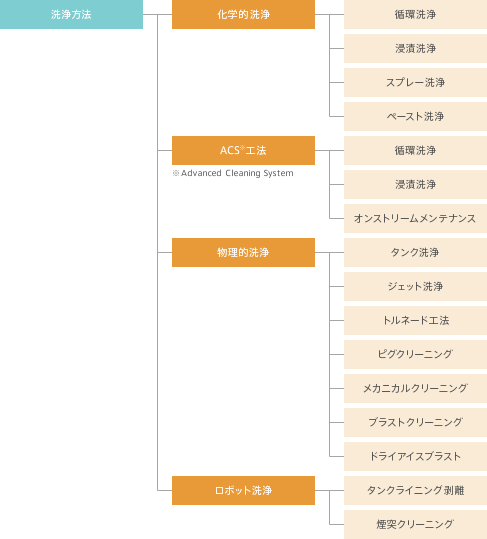
Task: Select the 物理的洗浄 category box
Action: pos(243,252)
